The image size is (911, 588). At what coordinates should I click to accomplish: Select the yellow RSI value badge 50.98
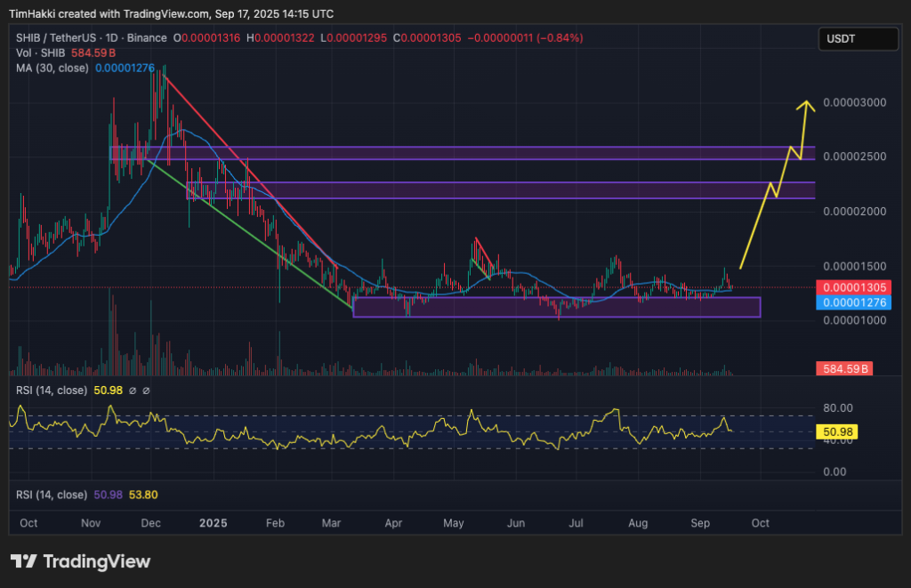(837, 431)
